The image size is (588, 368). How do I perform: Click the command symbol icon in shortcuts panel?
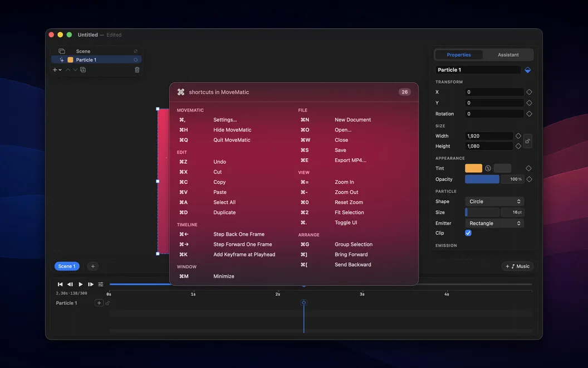tap(181, 92)
